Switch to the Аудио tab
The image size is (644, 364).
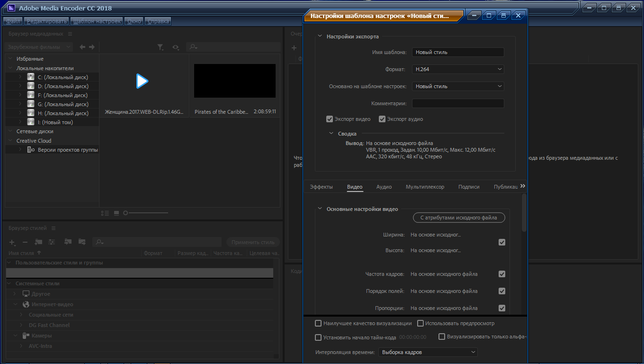tap(384, 187)
